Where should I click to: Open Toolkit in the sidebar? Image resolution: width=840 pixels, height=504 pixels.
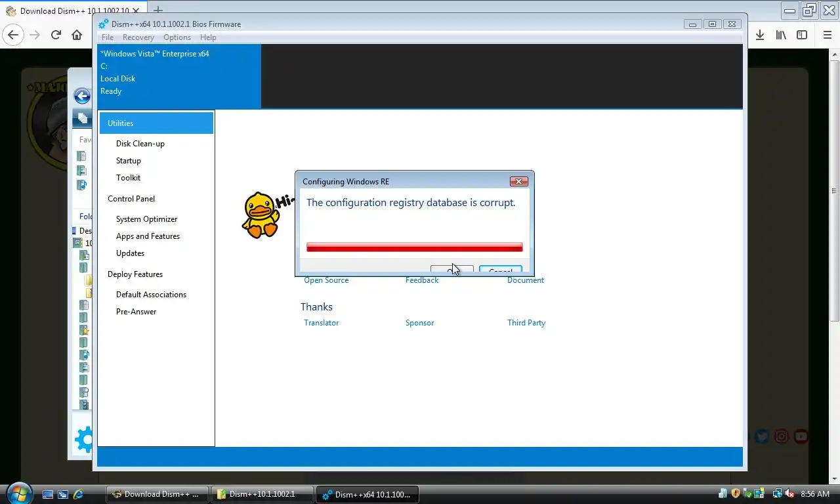pyautogui.click(x=129, y=178)
